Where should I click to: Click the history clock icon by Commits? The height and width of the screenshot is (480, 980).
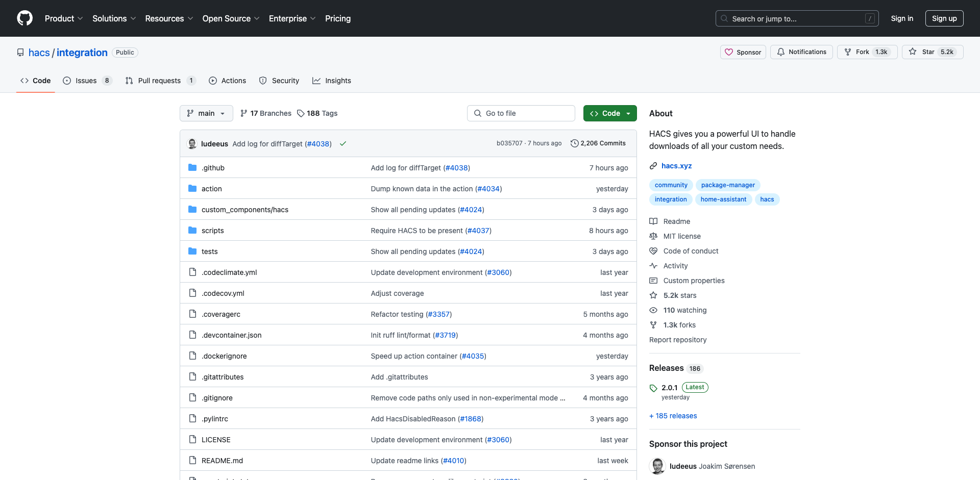(574, 143)
